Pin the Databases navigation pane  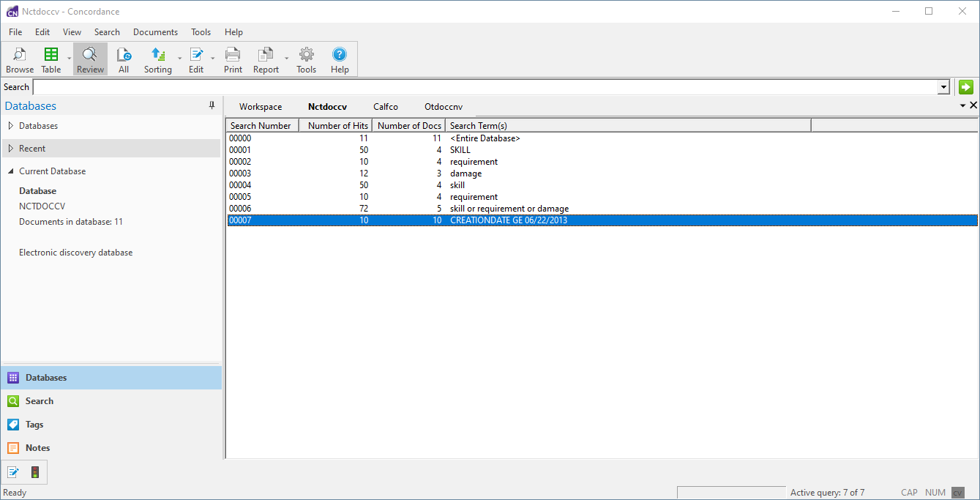click(212, 106)
